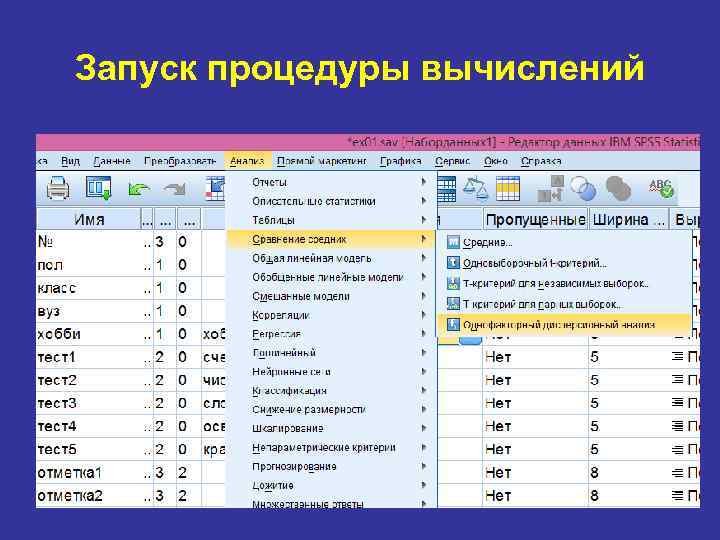Screen dimensions: 720x540
Task: Expand the Таблицы submenu
Action: pyautogui.click(x=331, y=220)
